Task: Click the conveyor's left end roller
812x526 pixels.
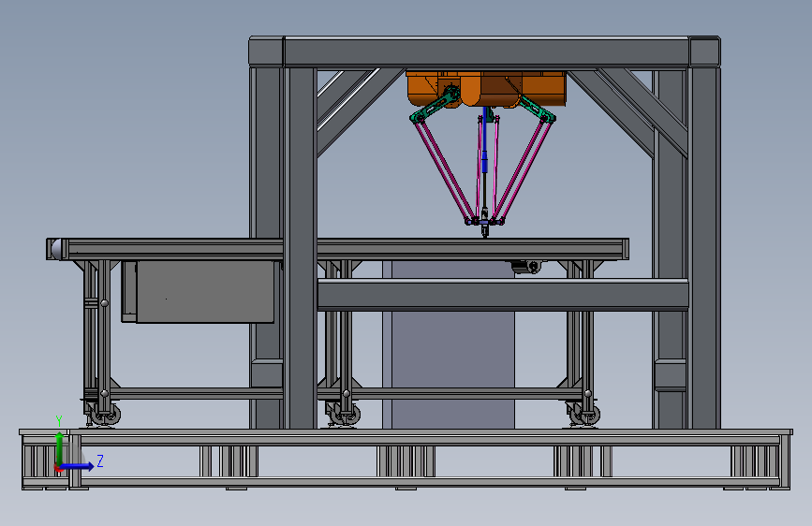Action: click(55, 249)
